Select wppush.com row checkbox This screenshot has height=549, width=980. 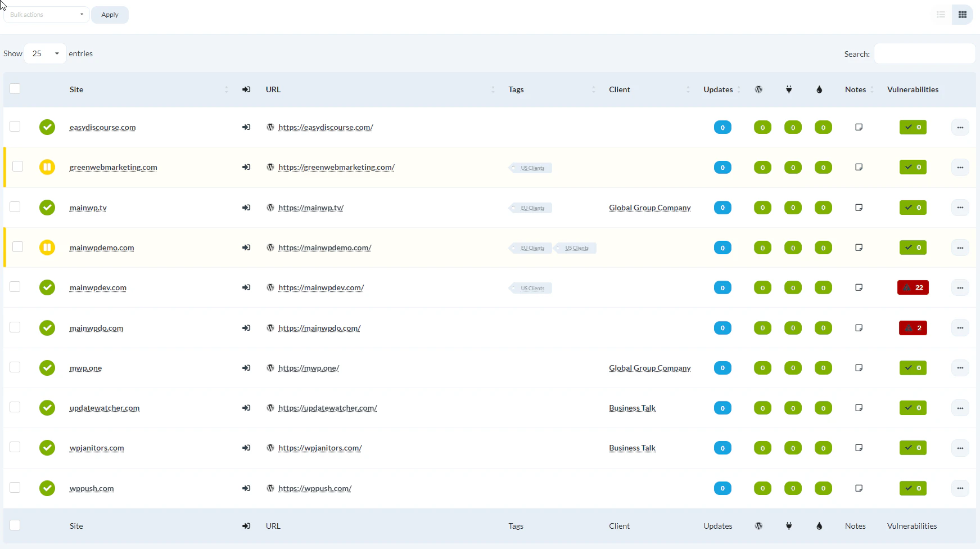[15, 488]
